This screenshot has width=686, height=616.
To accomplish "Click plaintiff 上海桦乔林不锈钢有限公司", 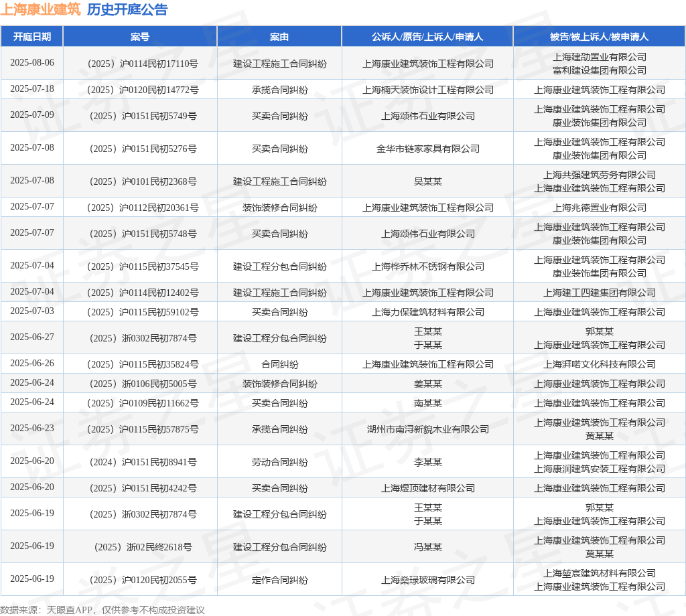I will click(x=428, y=266).
